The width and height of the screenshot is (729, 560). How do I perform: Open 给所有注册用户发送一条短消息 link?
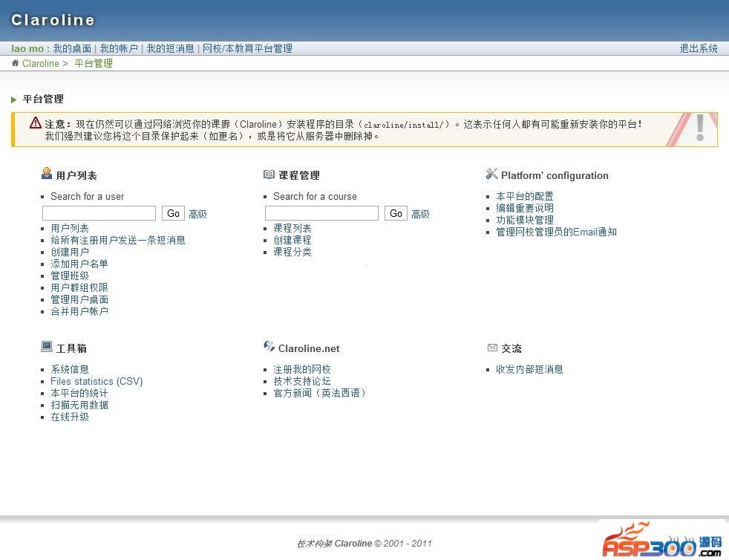tap(118, 240)
